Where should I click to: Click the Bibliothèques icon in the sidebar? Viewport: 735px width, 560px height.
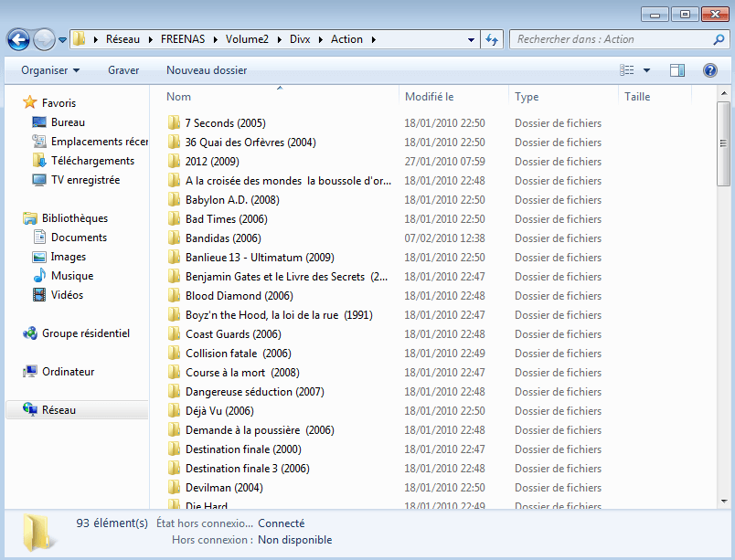click(x=30, y=218)
